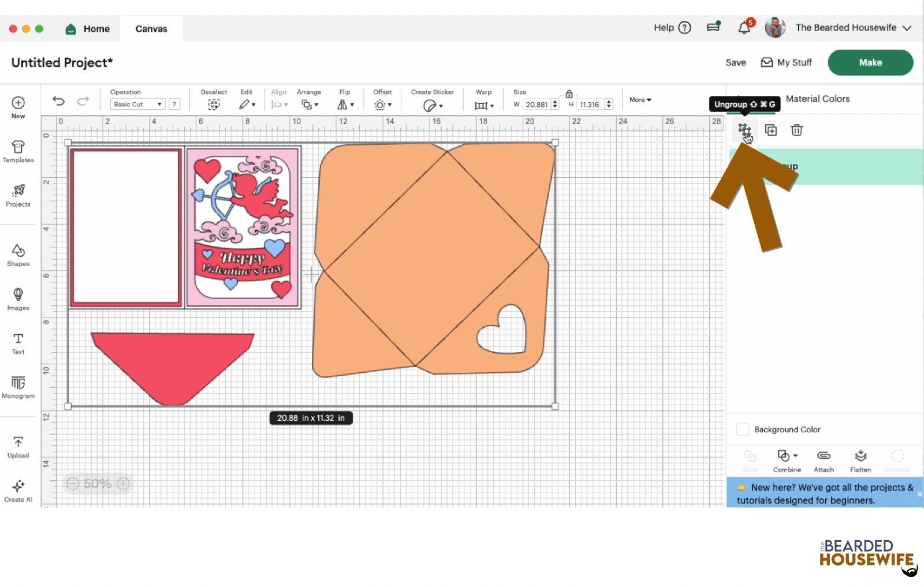Click the Save link in the header
This screenshot has width=924, height=587.
point(735,62)
